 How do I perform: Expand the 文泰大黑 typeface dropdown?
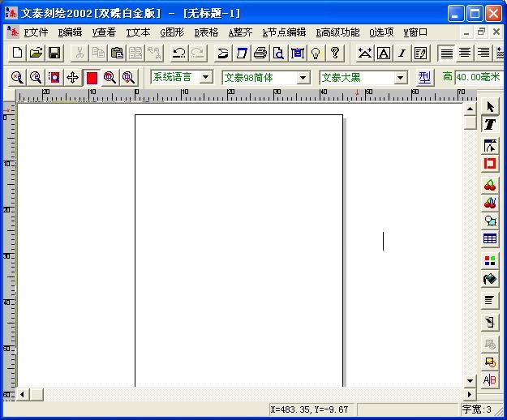point(400,78)
